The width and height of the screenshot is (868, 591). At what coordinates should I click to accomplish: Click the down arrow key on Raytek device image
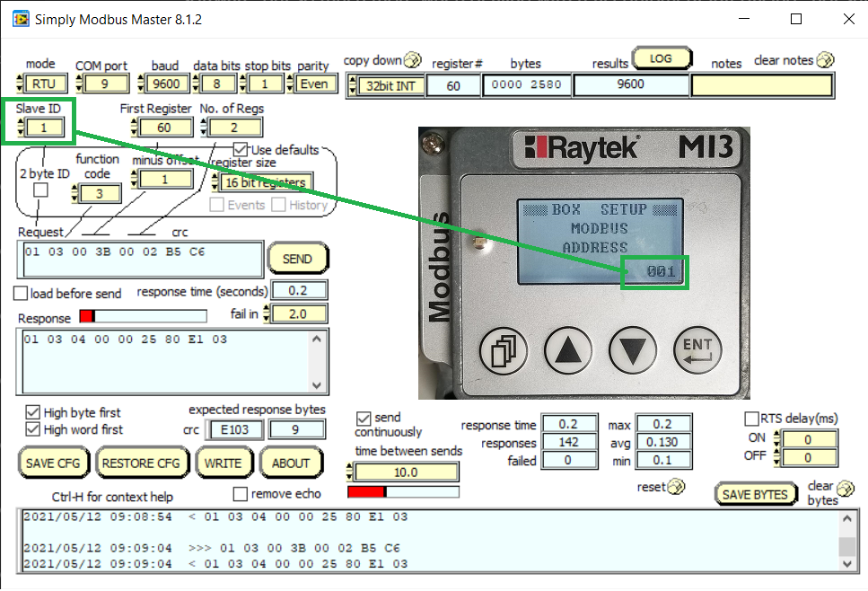pos(633,351)
